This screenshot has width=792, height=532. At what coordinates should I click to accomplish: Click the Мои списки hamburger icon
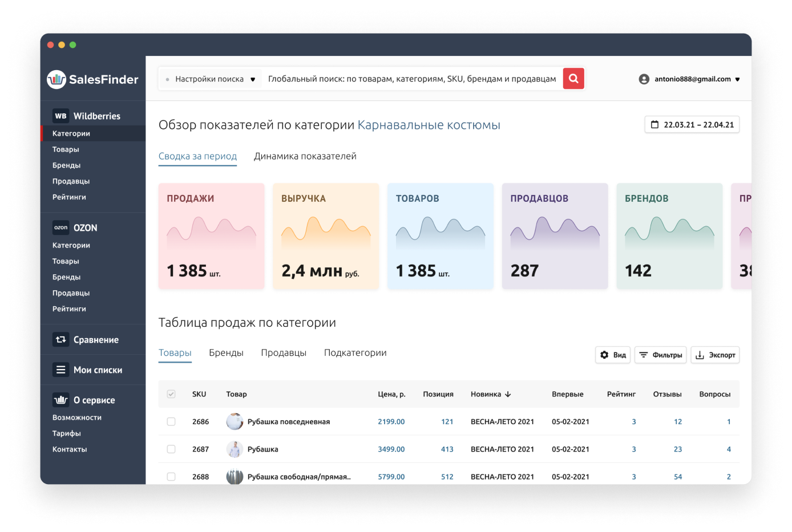coord(60,370)
